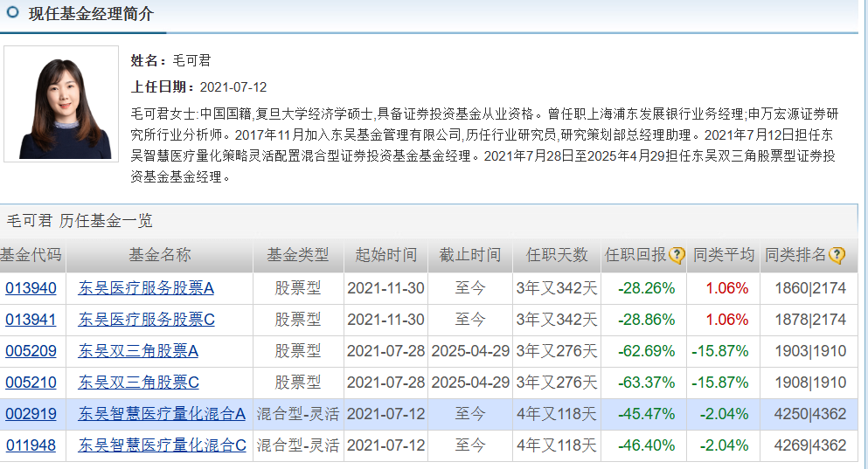Click the tenure 4年又118天 for 002919
The image size is (868, 469).
(x=557, y=414)
